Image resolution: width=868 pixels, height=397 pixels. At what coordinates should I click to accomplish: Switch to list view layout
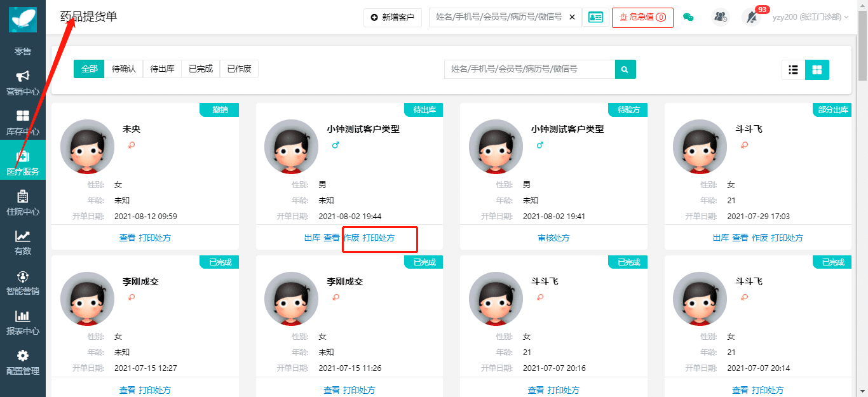point(793,70)
